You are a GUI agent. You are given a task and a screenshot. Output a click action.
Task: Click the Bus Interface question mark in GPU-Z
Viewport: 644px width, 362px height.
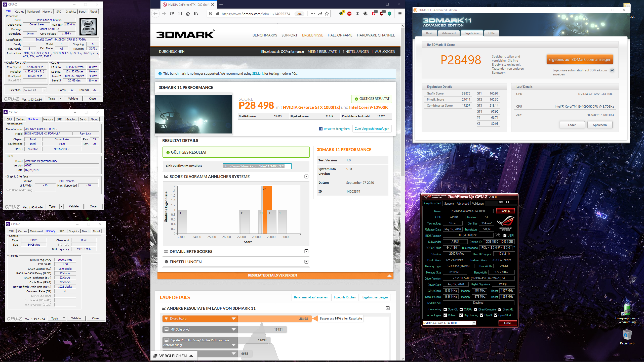click(514, 248)
